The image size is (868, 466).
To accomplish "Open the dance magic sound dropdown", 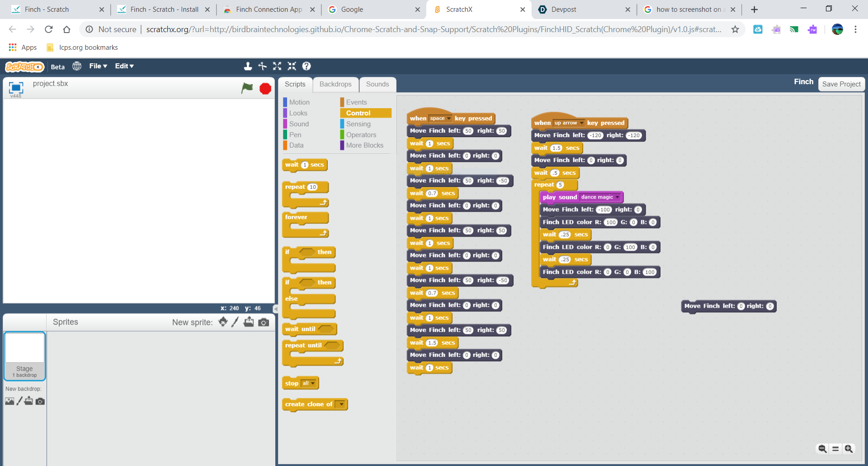I will (x=600, y=197).
